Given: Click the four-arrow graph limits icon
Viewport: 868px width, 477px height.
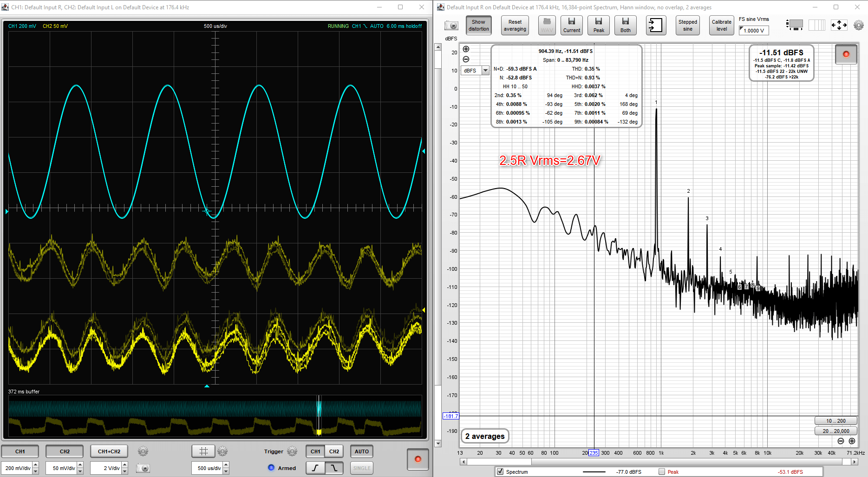Looking at the screenshot, I should 839,25.
